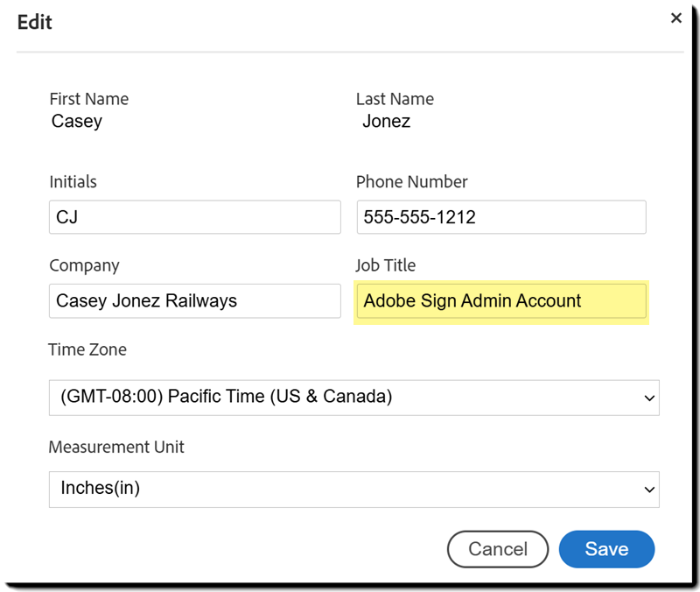Focus the highlighted Job Title field
This screenshot has height=592, width=700.
tap(500, 300)
